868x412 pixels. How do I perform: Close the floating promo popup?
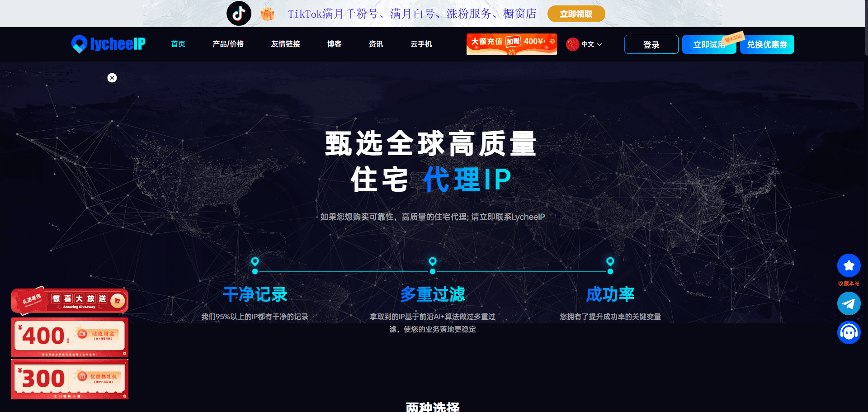(x=112, y=78)
